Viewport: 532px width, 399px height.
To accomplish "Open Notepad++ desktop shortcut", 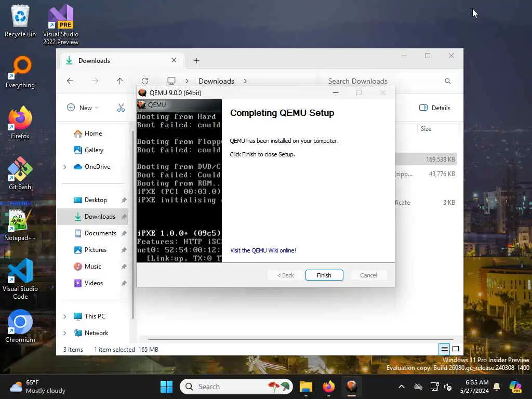I will (20, 224).
